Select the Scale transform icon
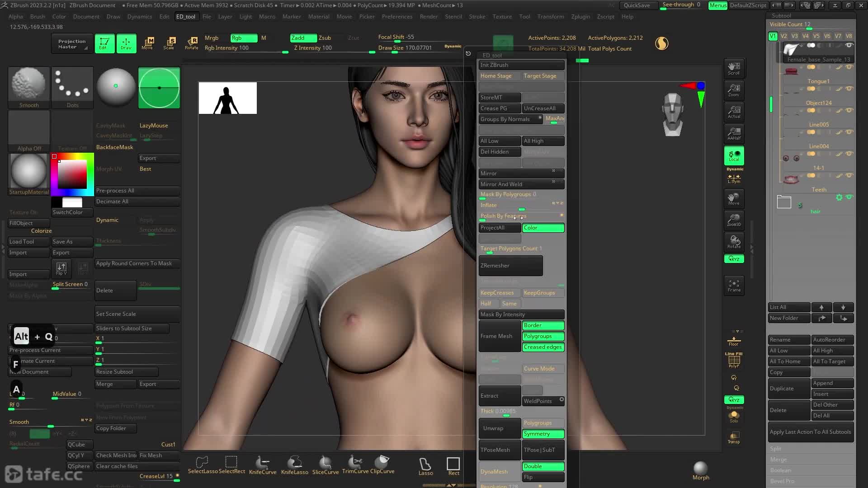This screenshot has width=868, height=488. pyautogui.click(x=170, y=43)
